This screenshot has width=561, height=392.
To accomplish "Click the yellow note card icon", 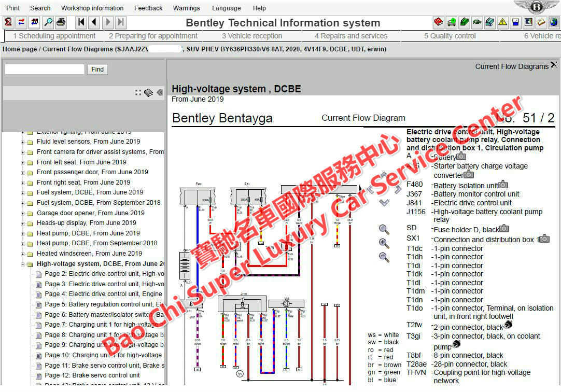I will 541,22.
